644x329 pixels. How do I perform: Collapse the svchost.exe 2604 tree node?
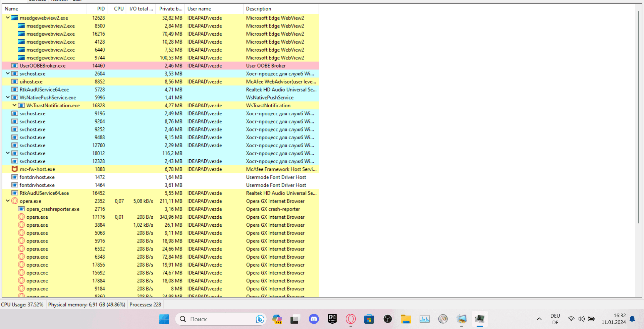[x=8, y=73]
